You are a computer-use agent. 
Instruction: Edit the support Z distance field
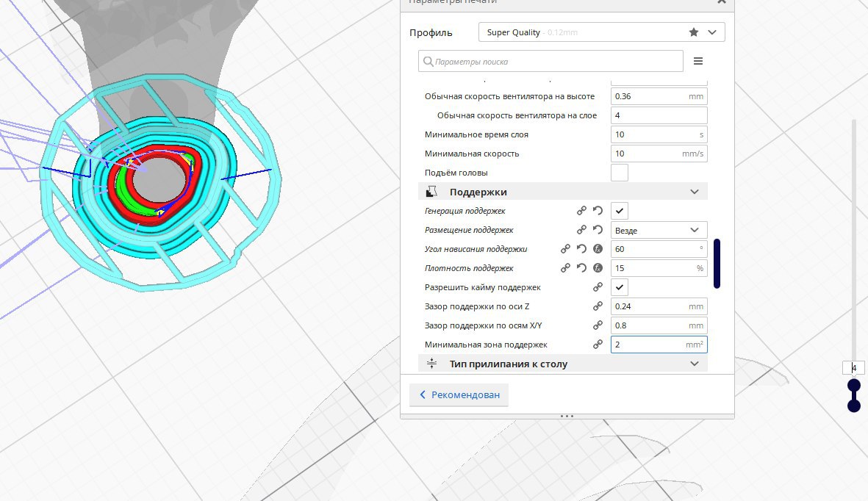659,306
